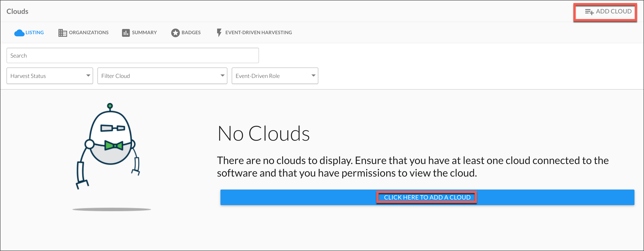The image size is (644, 251).
Task: Focus the Search input field
Action: click(133, 55)
